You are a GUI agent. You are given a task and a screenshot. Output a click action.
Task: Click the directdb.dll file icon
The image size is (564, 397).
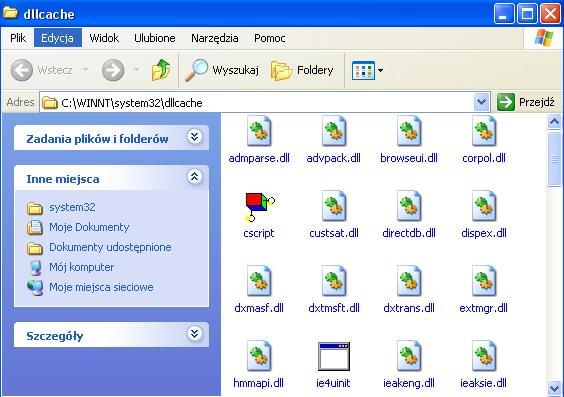tap(409, 206)
